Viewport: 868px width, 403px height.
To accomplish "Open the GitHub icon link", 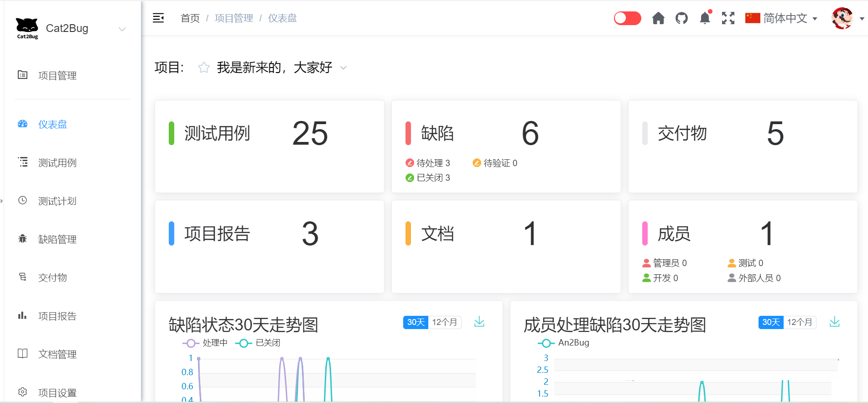I will pos(681,18).
